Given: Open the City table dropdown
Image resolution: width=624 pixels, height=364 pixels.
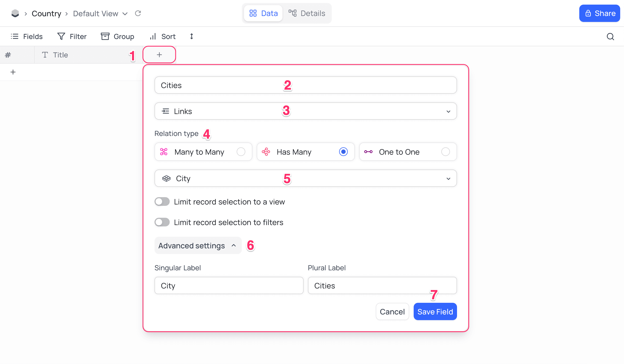Looking at the screenshot, I should click(x=305, y=178).
